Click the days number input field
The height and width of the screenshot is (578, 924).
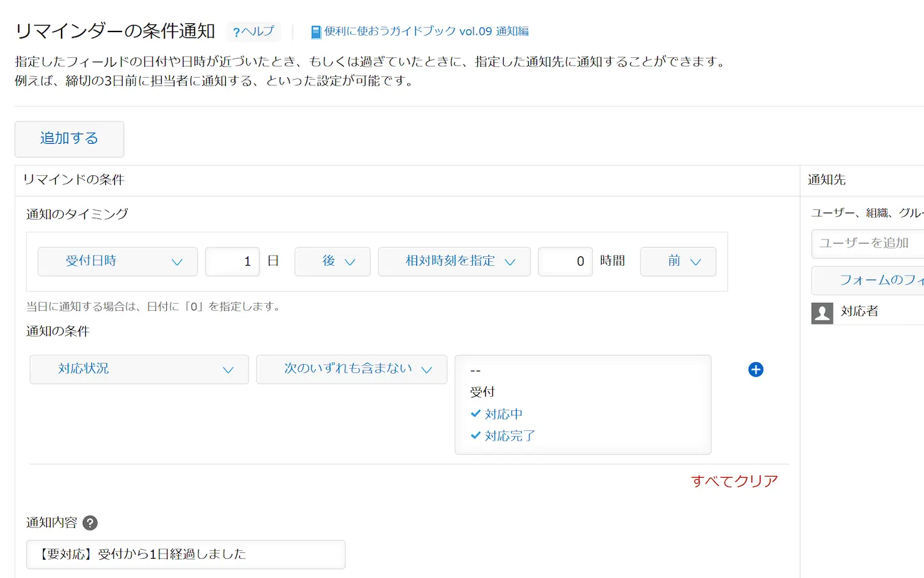[232, 261]
